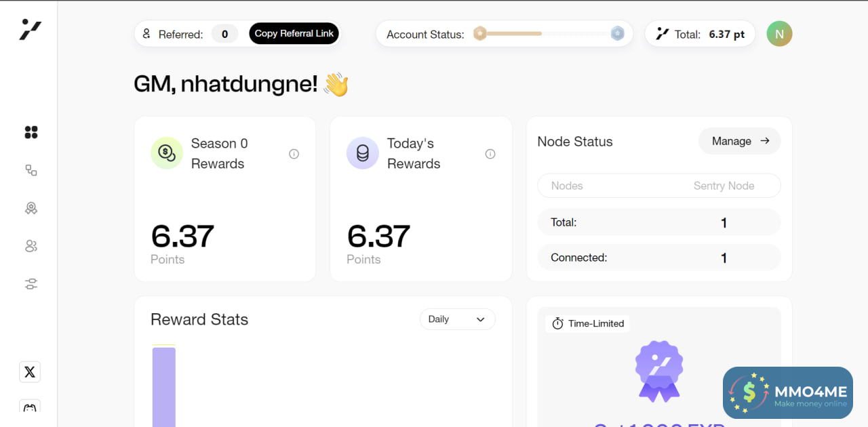
Task: Click the app logo in the sidebar
Action: 31,30
